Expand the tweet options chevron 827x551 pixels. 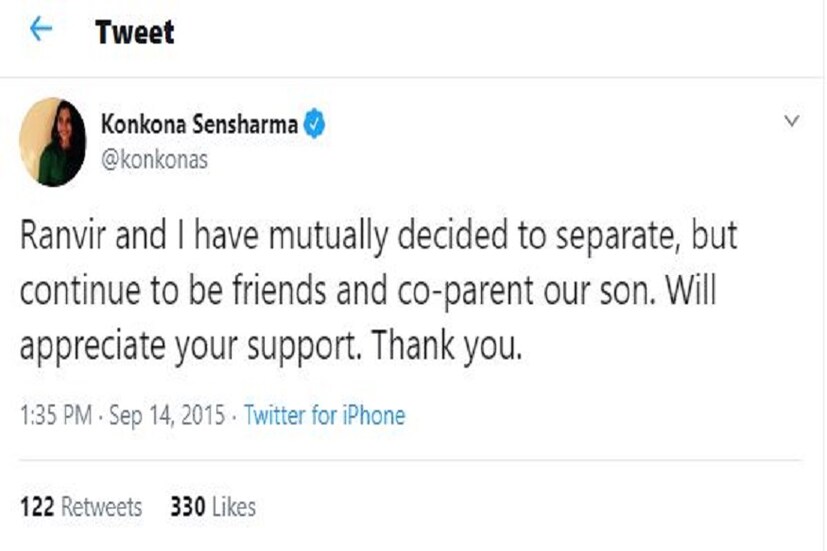[x=791, y=122]
